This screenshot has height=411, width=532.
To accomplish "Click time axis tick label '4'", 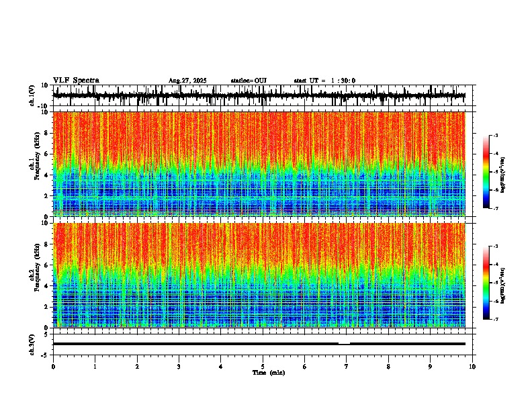I will pyautogui.click(x=221, y=367).
